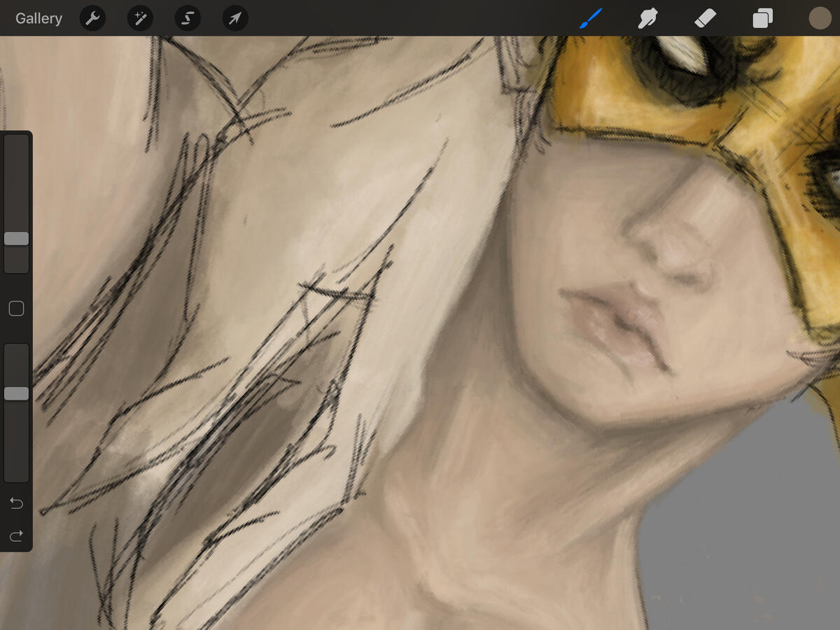Select the Smudge tool
840x630 pixels.
(648, 18)
